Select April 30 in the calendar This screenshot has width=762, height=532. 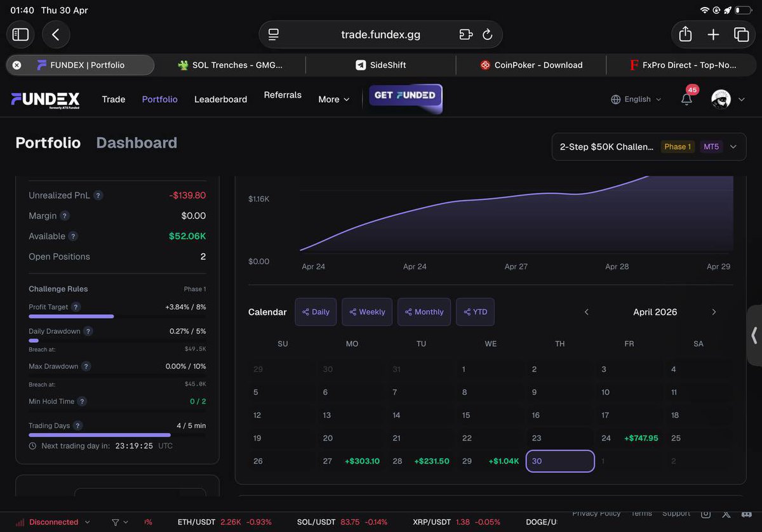point(560,461)
